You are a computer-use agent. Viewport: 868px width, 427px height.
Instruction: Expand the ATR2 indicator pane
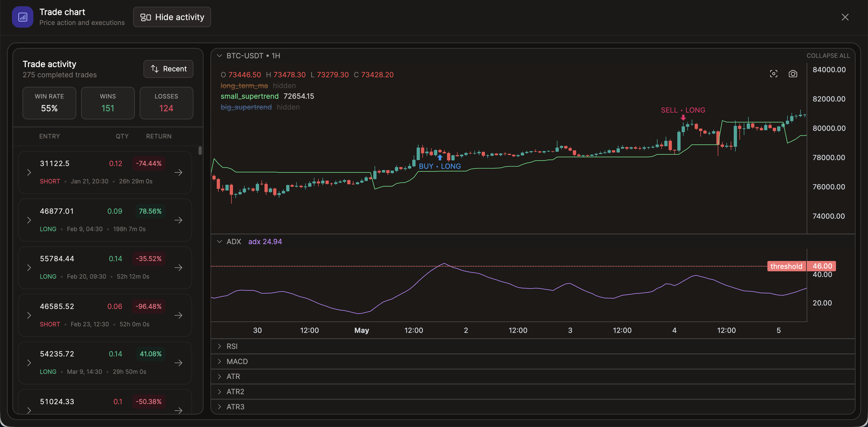click(x=219, y=392)
